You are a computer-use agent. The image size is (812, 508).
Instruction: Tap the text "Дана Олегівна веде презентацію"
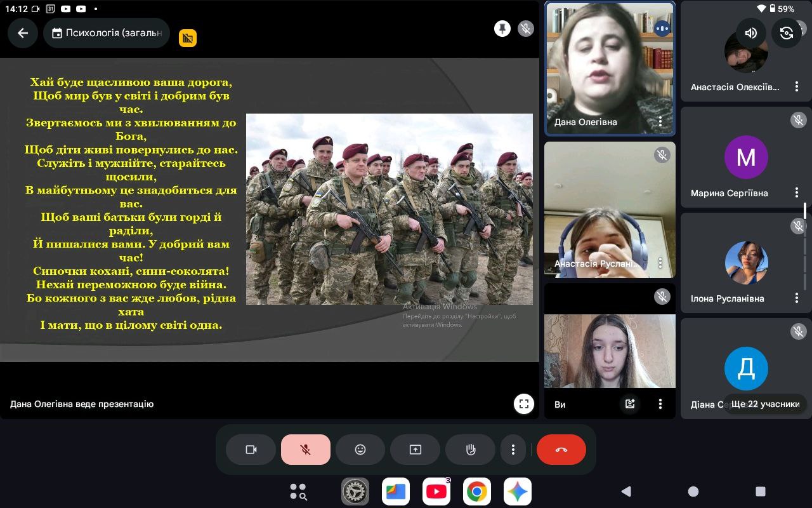pos(82,404)
